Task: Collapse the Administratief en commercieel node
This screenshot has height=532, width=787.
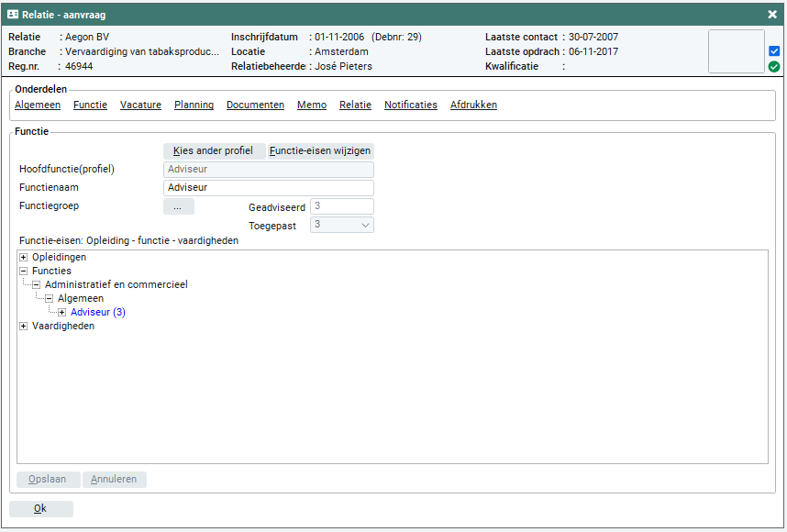Action: [37, 285]
